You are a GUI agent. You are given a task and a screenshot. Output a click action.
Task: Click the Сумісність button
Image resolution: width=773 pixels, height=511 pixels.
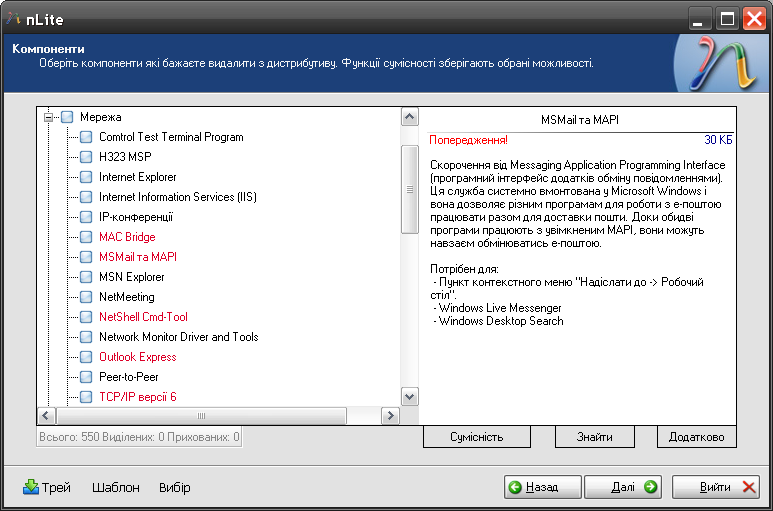tap(476, 437)
